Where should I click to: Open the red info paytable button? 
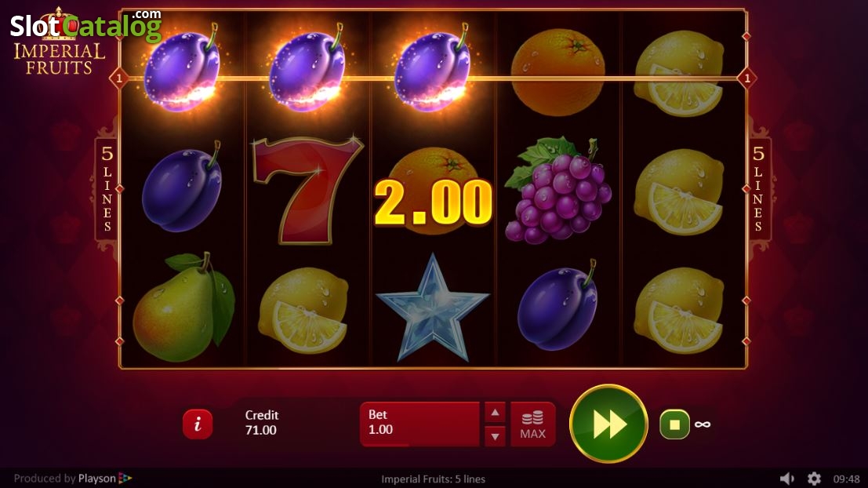pyautogui.click(x=198, y=424)
